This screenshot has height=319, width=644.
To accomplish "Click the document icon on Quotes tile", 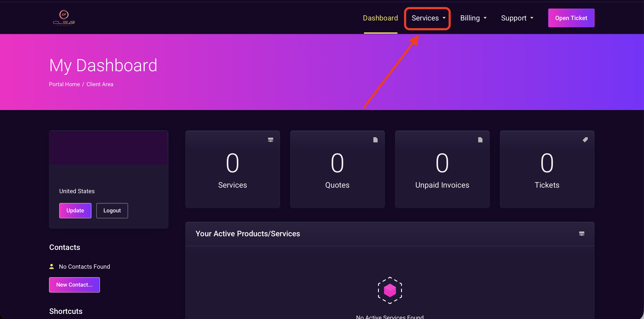I will [375, 140].
